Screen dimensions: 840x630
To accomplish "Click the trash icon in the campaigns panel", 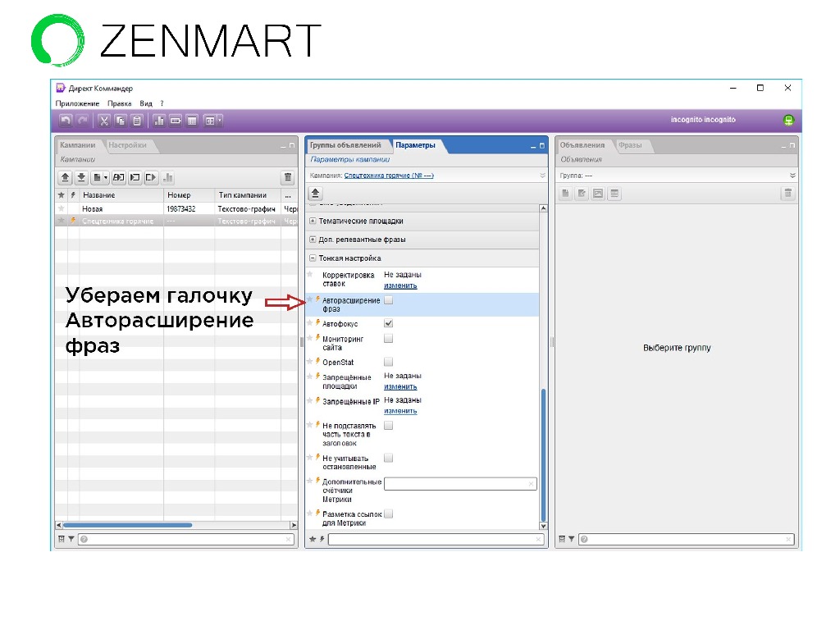I will (x=288, y=177).
